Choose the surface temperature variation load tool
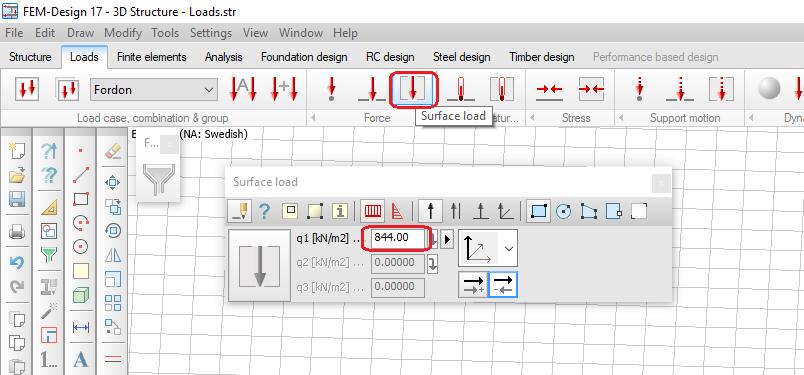The width and height of the screenshot is (804, 375). click(502, 90)
